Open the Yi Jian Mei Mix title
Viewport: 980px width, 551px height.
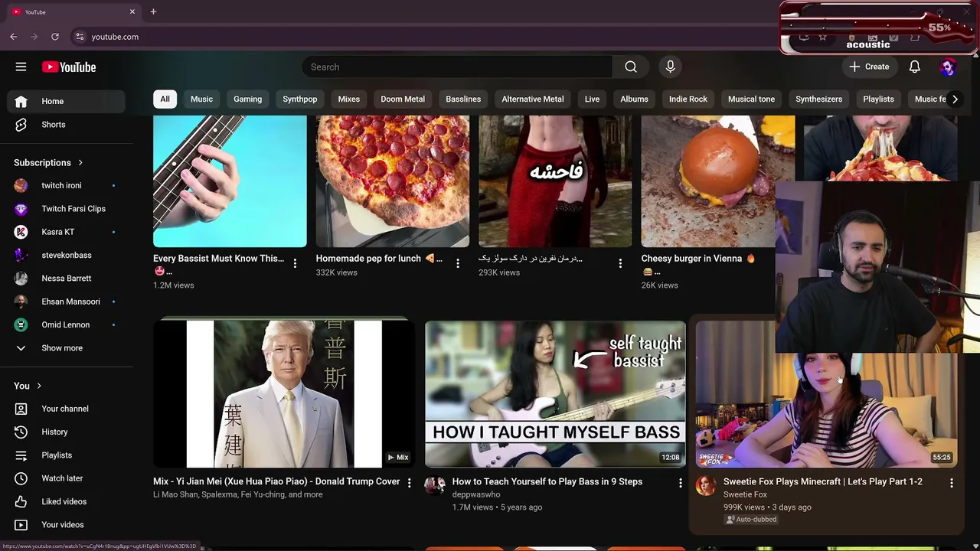coord(276,481)
